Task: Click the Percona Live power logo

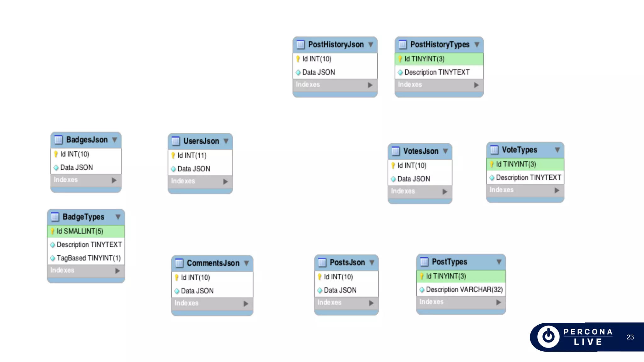Action: pos(548,337)
